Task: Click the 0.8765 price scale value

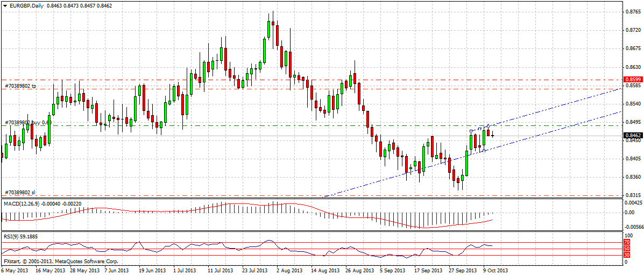Action: pyautogui.click(x=632, y=12)
